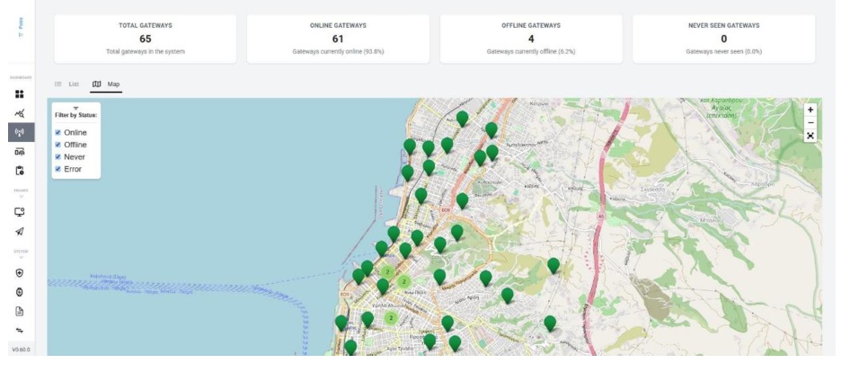
Task: Click the 'Total gateways in the system' text
Action: (145, 51)
